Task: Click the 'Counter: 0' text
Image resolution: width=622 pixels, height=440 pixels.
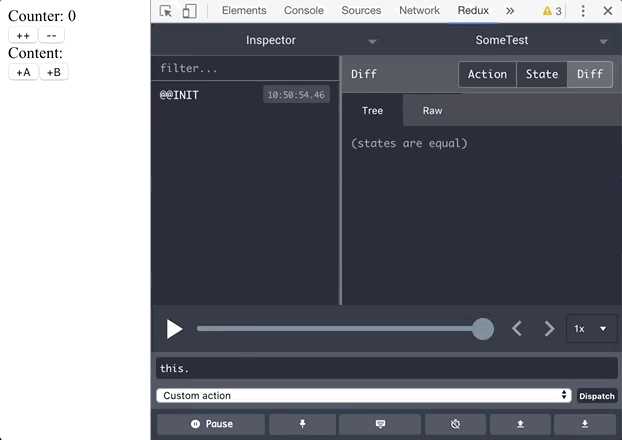Action: pos(42,16)
